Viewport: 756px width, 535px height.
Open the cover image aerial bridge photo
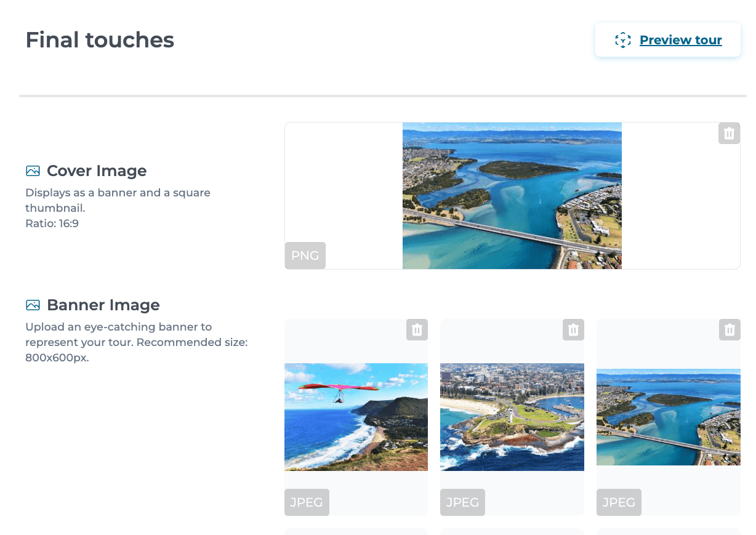[512, 196]
